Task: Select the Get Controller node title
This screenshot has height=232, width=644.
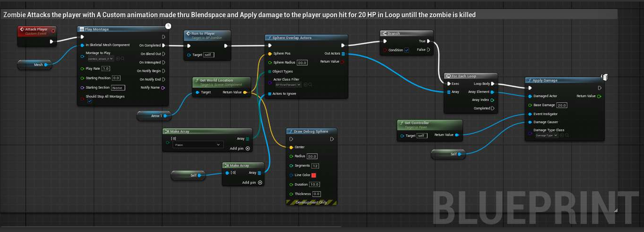Action: [x=417, y=123]
